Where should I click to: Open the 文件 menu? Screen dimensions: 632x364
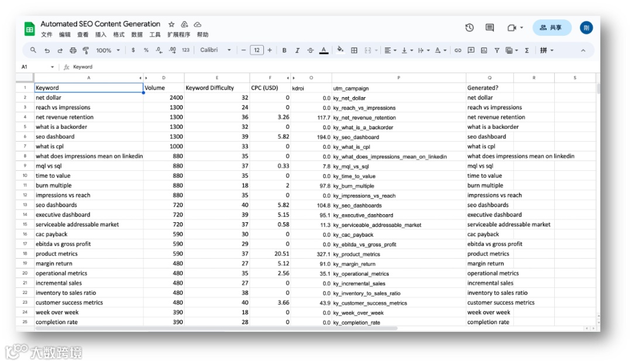(47, 35)
